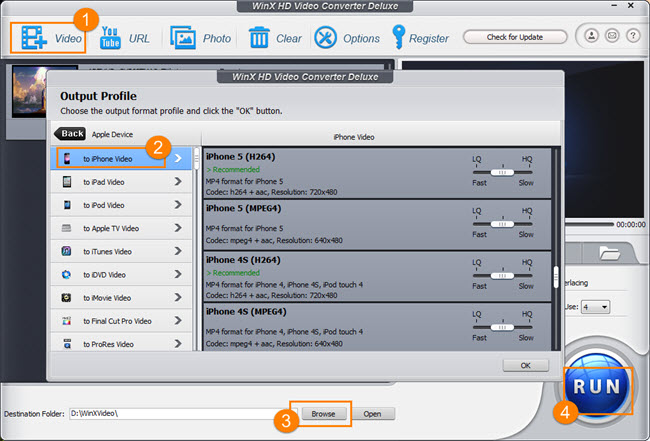
Task: Open Options wrench icon
Action: [325, 38]
